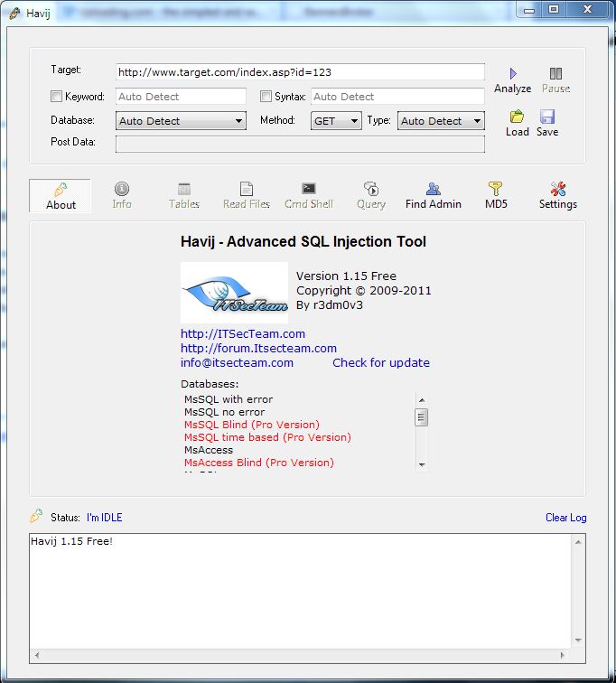The image size is (616, 683).
Task: Switch to the Read Files tab label
Action: (247, 204)
